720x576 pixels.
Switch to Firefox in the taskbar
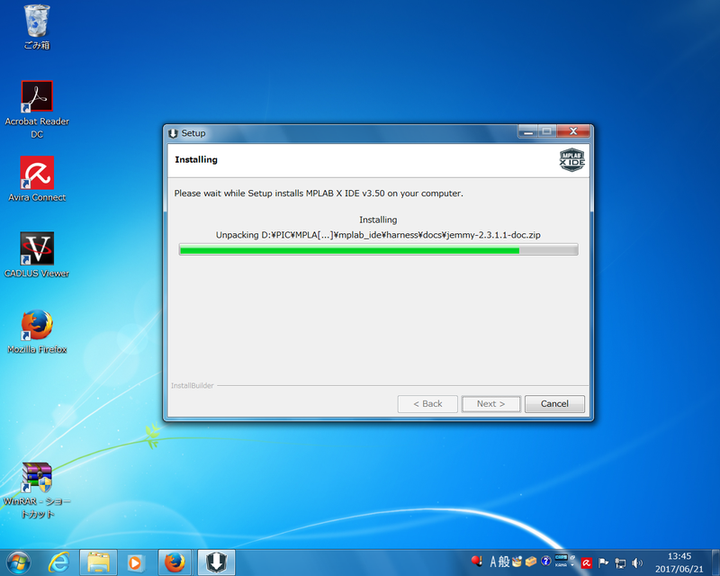[175, 562]
